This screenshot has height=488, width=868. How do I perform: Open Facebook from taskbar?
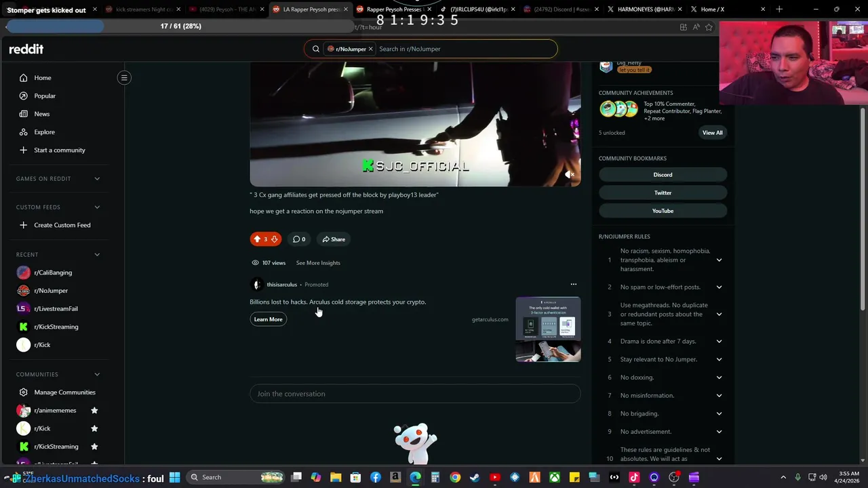[x=376, y=477]
